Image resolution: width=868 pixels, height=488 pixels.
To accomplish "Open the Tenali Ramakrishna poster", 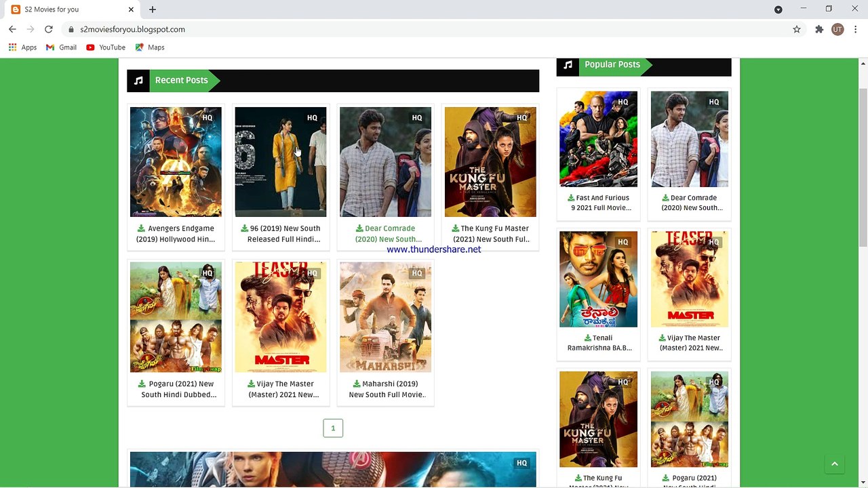I will [x=598, y=279].
